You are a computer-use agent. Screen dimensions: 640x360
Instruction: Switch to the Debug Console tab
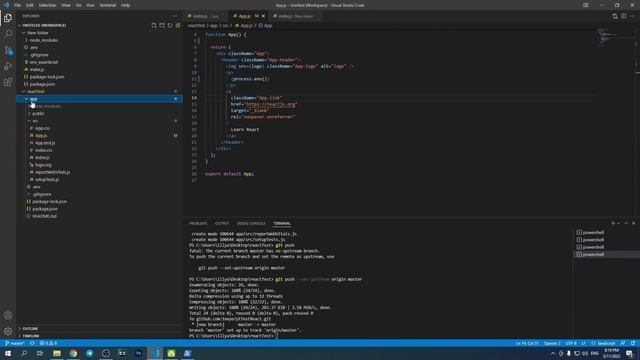click(x=251, y=223)
